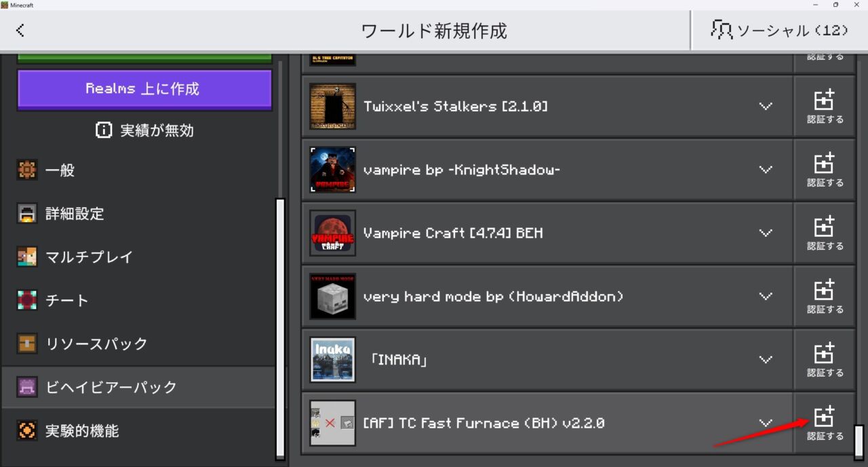Click vampire bp -KnightShadow- pack thumbnail
The image size is (868, 467).
point(332,170)
